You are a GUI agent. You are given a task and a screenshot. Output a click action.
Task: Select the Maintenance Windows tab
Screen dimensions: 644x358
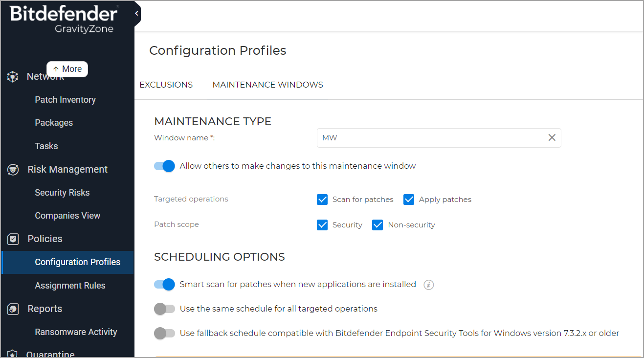pos(267,85)
